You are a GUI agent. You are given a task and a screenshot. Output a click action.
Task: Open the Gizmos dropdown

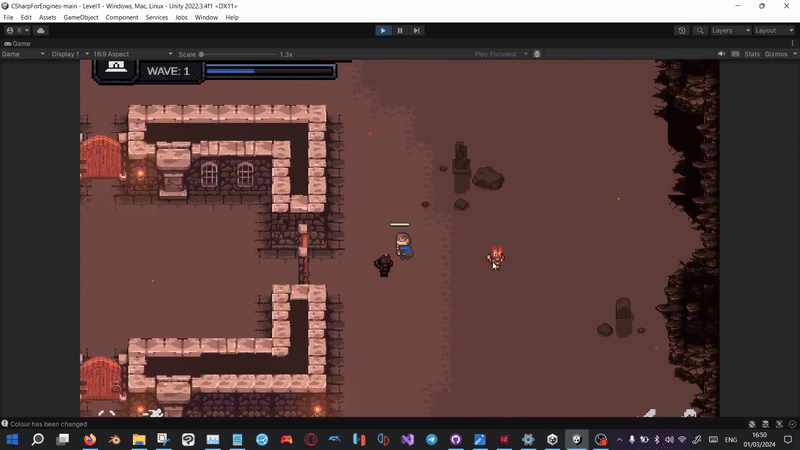pyautogui.click(x=779, y=54)
